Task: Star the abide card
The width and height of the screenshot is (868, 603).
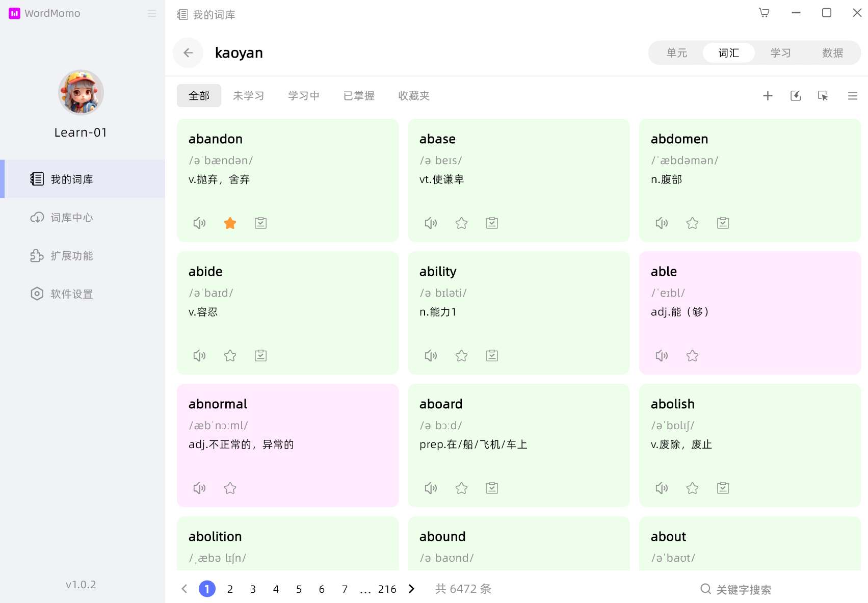Action: point(230,356)
